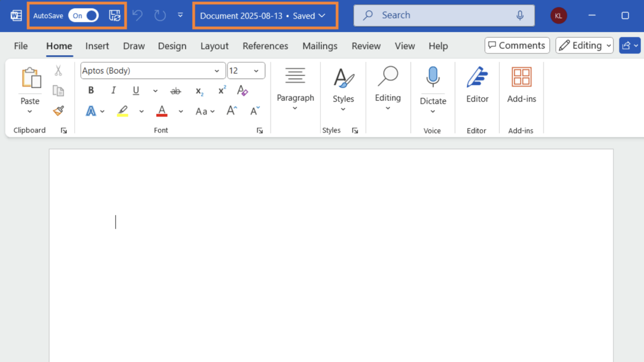Select the Format Painter tool
Screen dimensions: 644x362
click(x=58, y=110)
